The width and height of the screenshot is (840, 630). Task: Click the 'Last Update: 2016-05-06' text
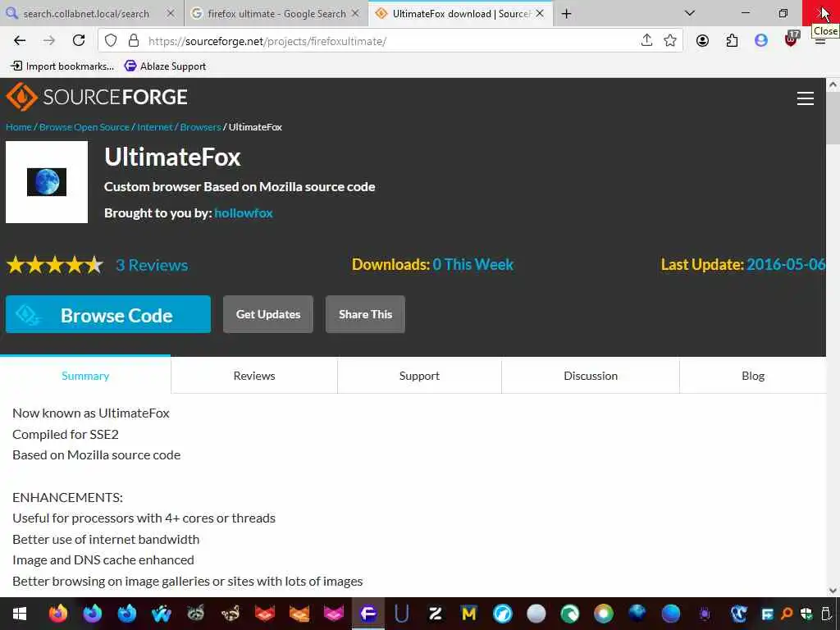743,265
